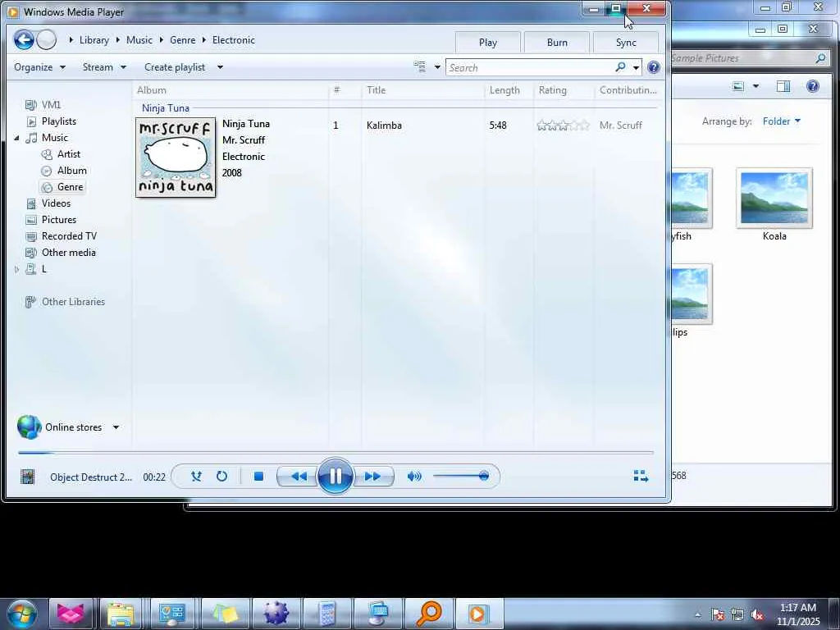Open the Stream menu
The height and width of the screenshot is (630, 840).
click(104, 67)
